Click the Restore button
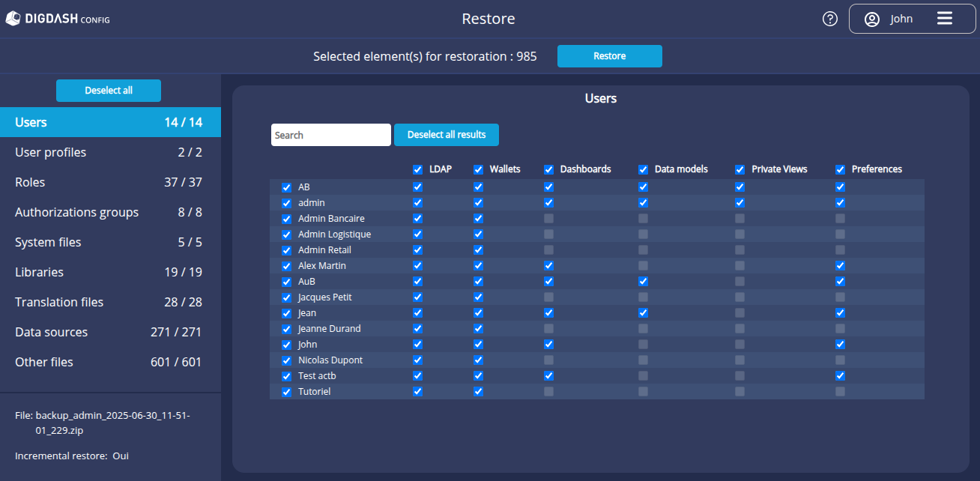The height and width of the screenshot is (481, 980). pyautogui.click(x=609, y=55)
